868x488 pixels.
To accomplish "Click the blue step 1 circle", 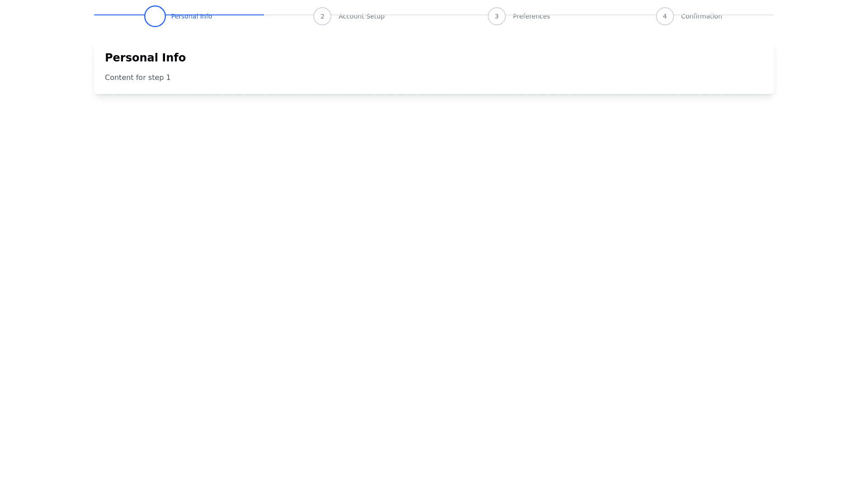I will coord(155,16).
